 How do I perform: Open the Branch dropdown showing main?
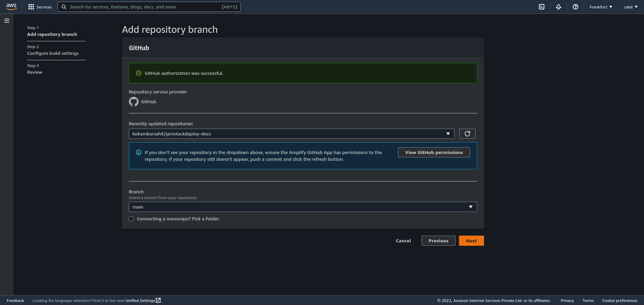point(303,207)
